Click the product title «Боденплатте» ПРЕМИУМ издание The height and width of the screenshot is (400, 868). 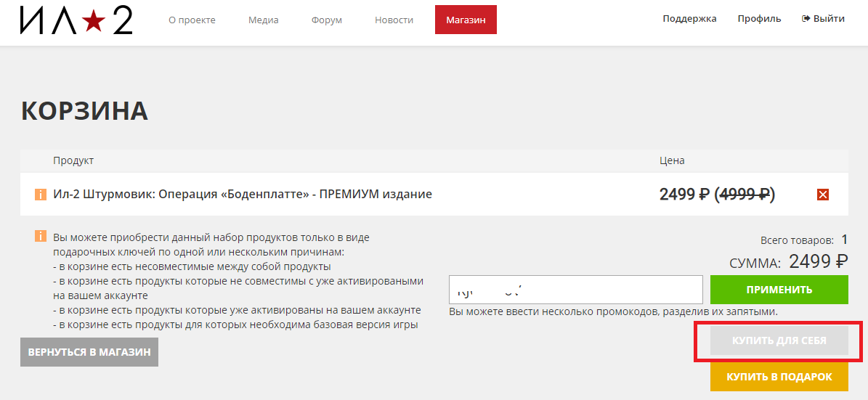(x=243, y=194)
